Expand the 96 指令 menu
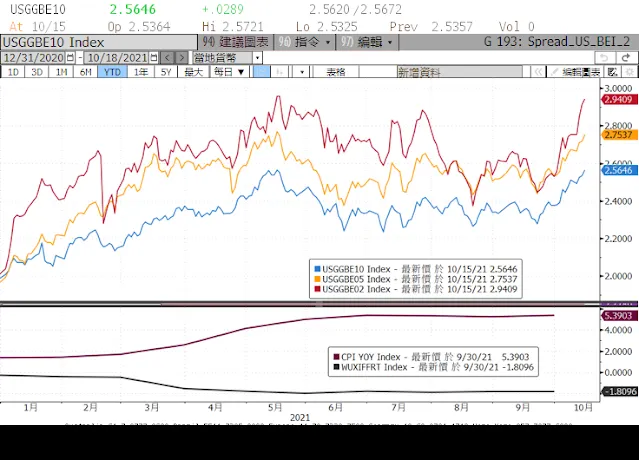Screen dimensions: 639x460 tap(304, 42)
